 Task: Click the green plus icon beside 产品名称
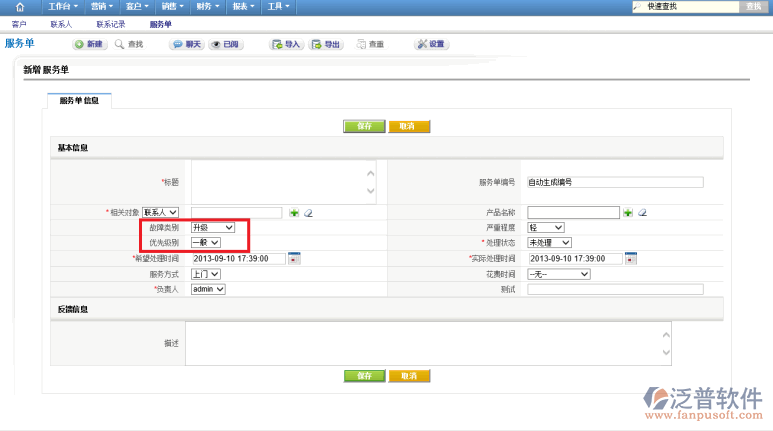(x=627, y=212)
